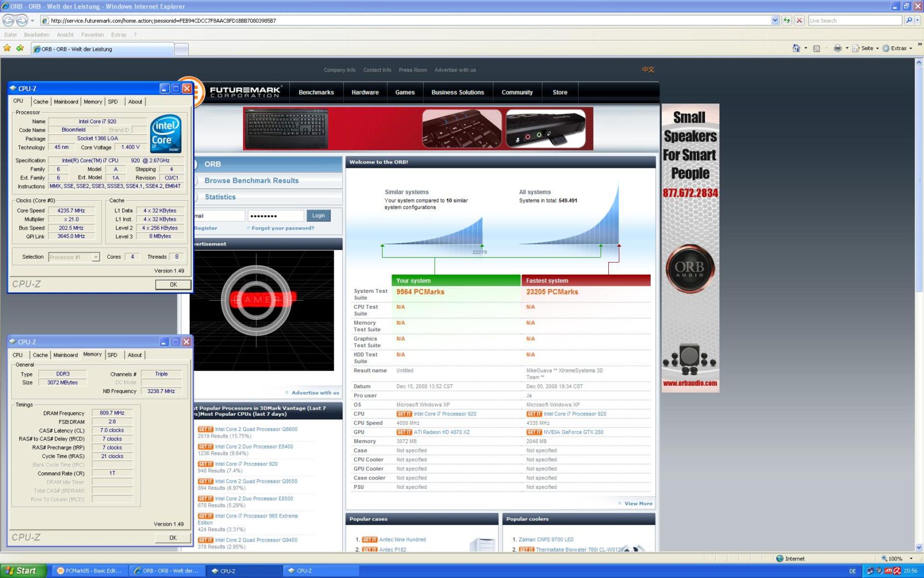Open the Home button dropdown arrow
This screenshot has height=578, width=924.
(x=806, y=48)
